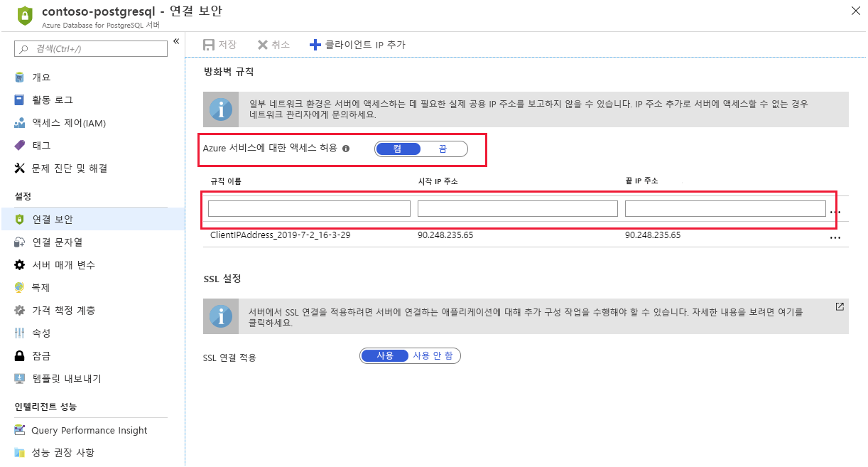Click the start IP 90.248.235.65 cell
Viewport: 868px width, 467px height.
click(x=445, y=235)
